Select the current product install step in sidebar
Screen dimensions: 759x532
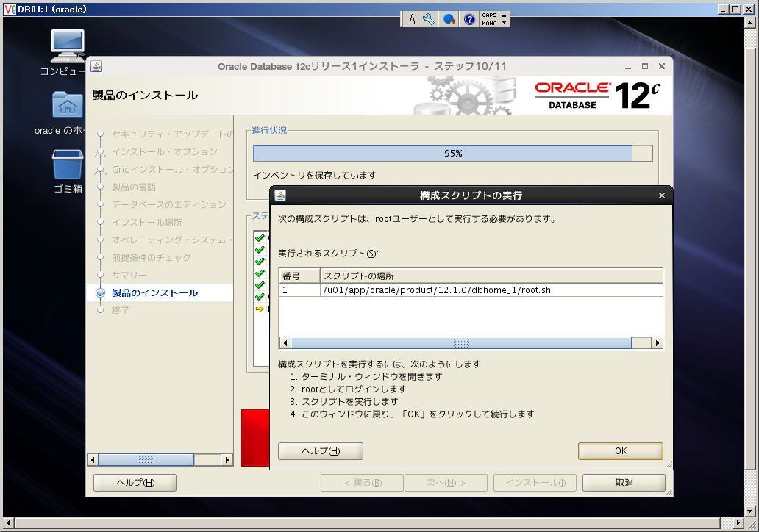pyautogui.click(x=155, y=292)
